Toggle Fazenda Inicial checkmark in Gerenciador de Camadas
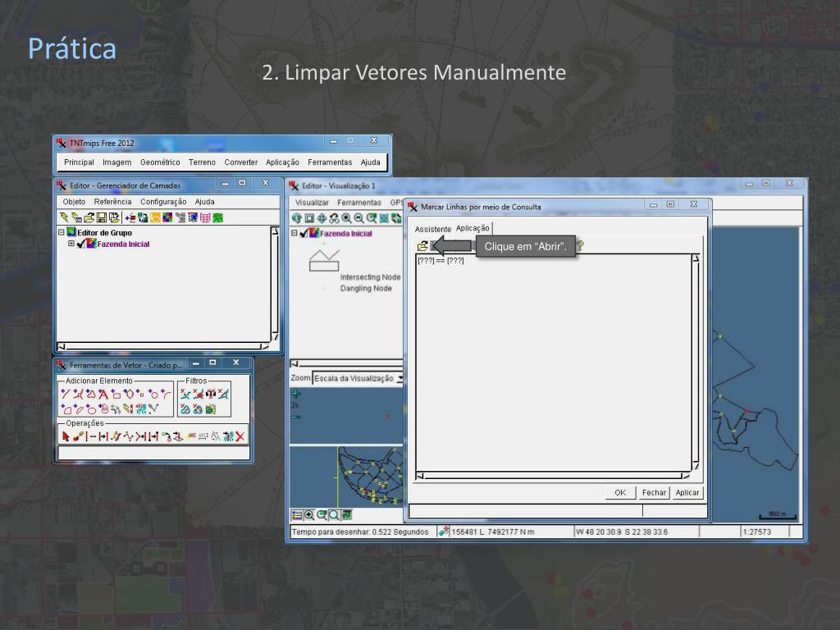This screenshot has height=630, width=840. coord(81,244)
